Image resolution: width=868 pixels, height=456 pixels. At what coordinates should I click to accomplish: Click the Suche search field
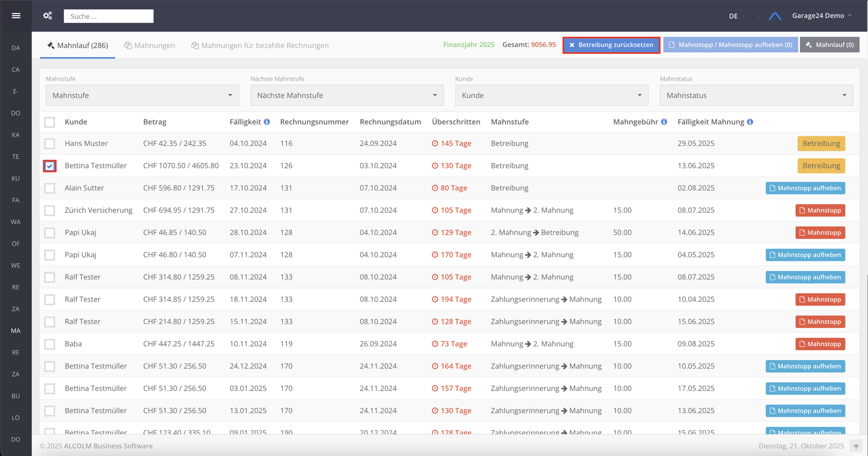click(108, 16)
